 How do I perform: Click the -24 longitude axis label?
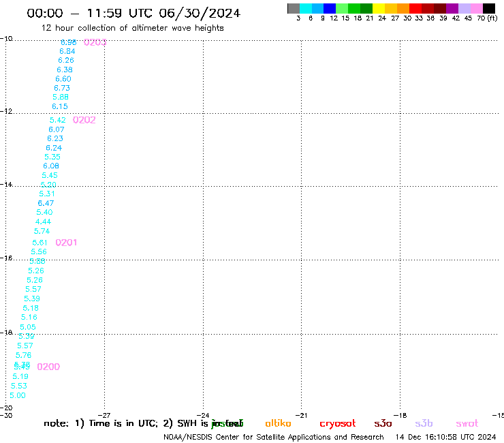(x=203, y=415)
